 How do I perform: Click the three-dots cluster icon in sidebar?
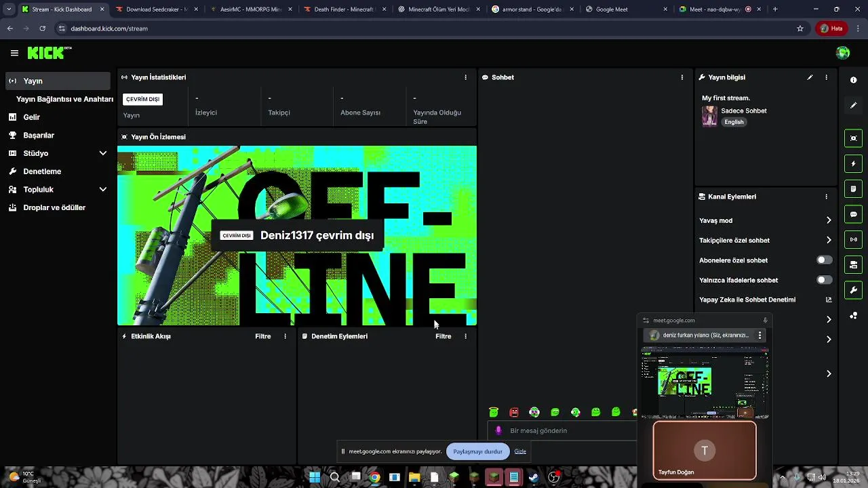tap(853, 316)
